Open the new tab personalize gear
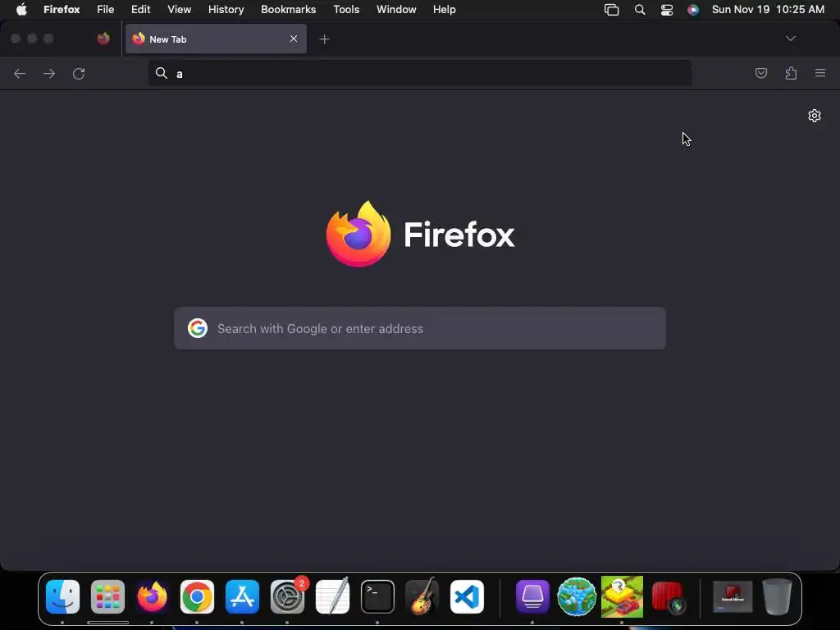Image resolution: width=840 pixels, height=630 pixels. pyautogui.click(x=815, y=116)
